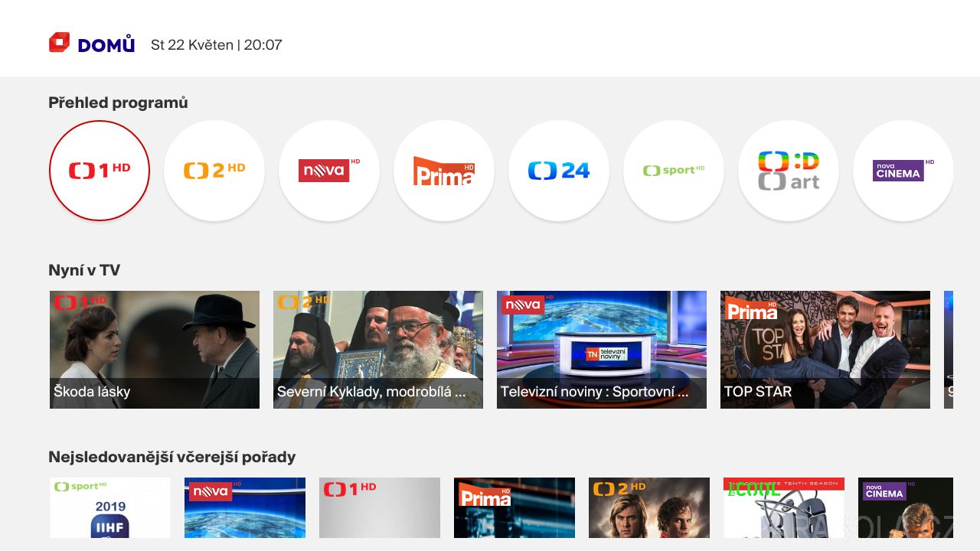The image size is (980, 551).
Task: Open the ČT2 HD channel circle
Action: (x=214, y=171)
